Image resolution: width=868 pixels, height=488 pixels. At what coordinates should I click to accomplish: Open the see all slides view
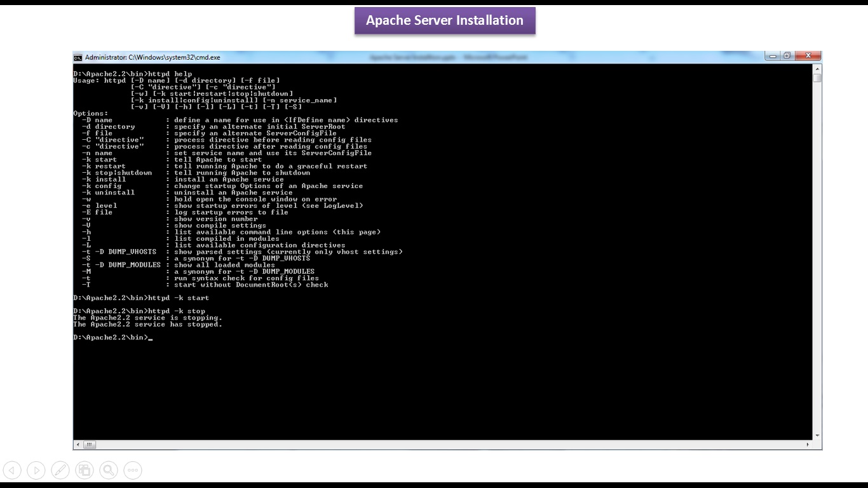pyautogui.click(x=85, y=470)
